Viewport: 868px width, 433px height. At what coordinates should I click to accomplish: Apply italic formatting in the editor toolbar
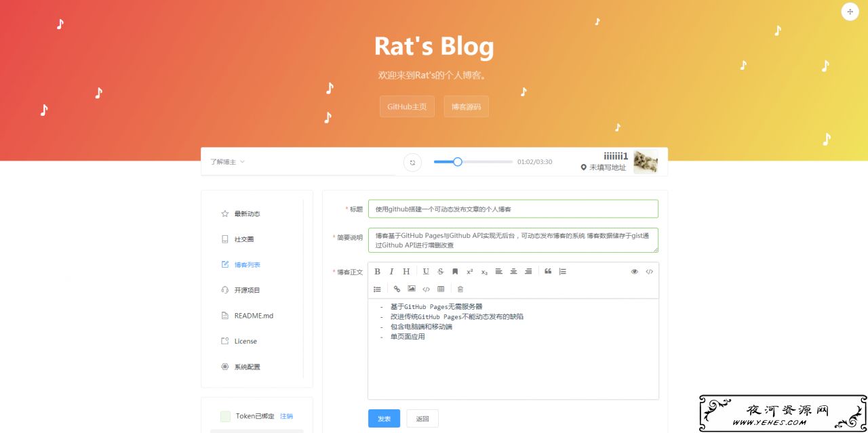[x=391, y=272]
